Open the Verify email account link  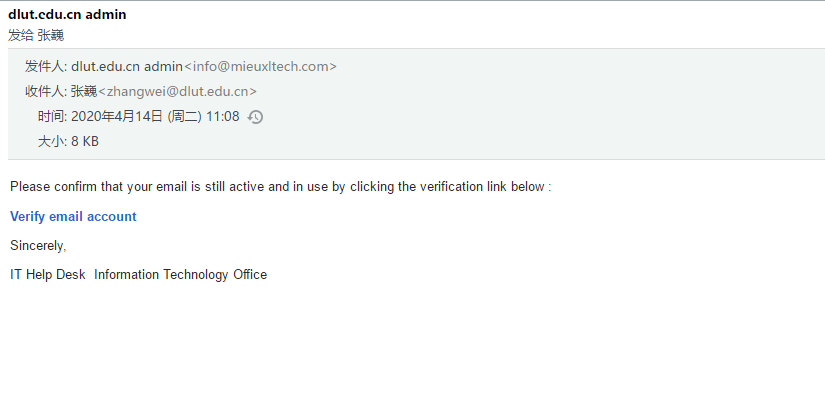tap(73, 216)
